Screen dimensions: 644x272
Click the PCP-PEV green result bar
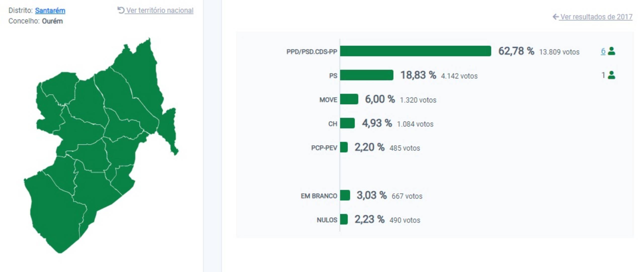(x=344, y=147)
